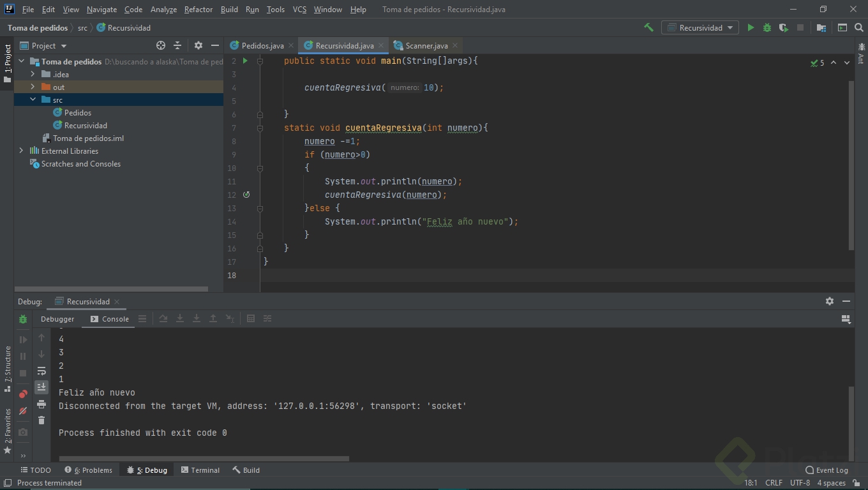Open the Ant side tool window

tap(861, 52)
